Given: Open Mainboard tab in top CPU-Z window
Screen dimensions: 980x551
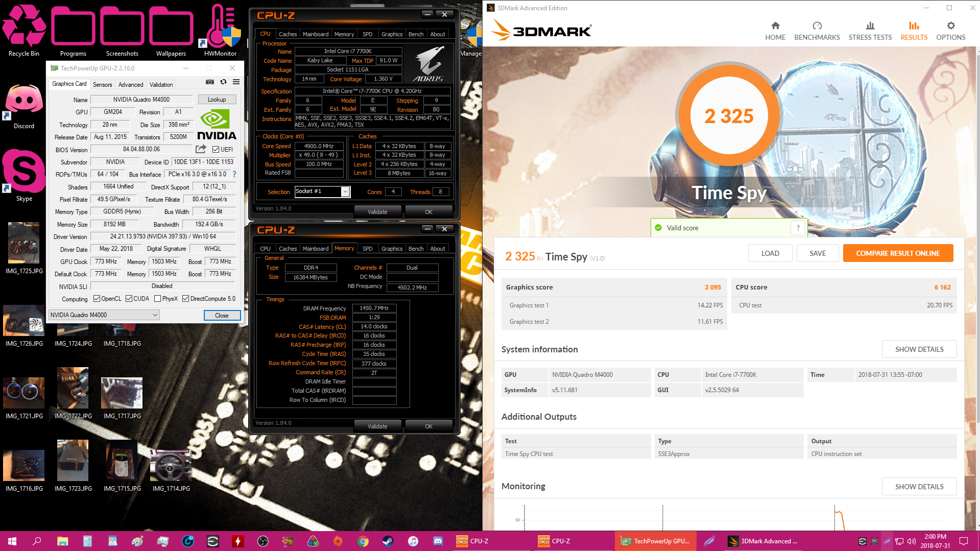Looking at the screenshot, I should 316,34.
